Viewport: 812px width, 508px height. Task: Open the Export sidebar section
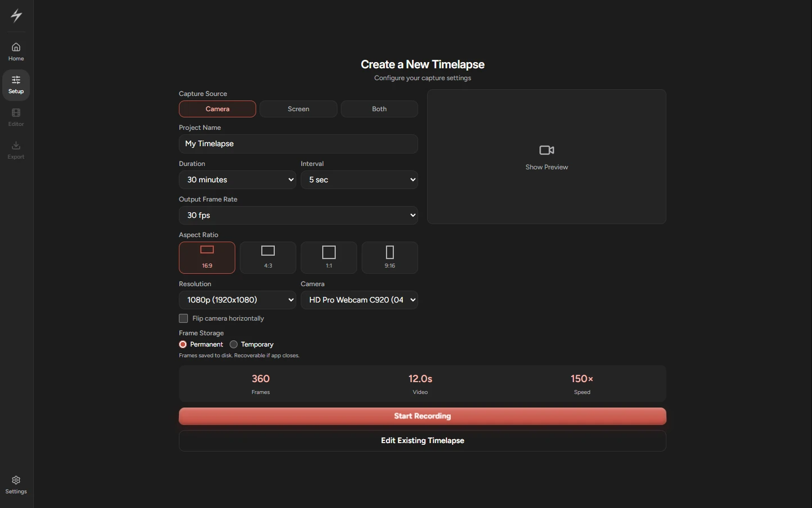16,150
